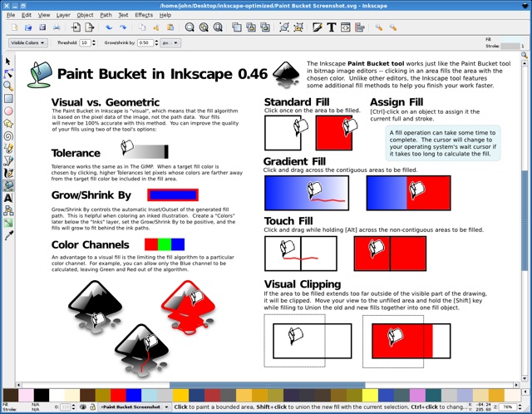Click the zoom percentage field
The height and width of the screenshot is (414, 532).
click(508, 407)
